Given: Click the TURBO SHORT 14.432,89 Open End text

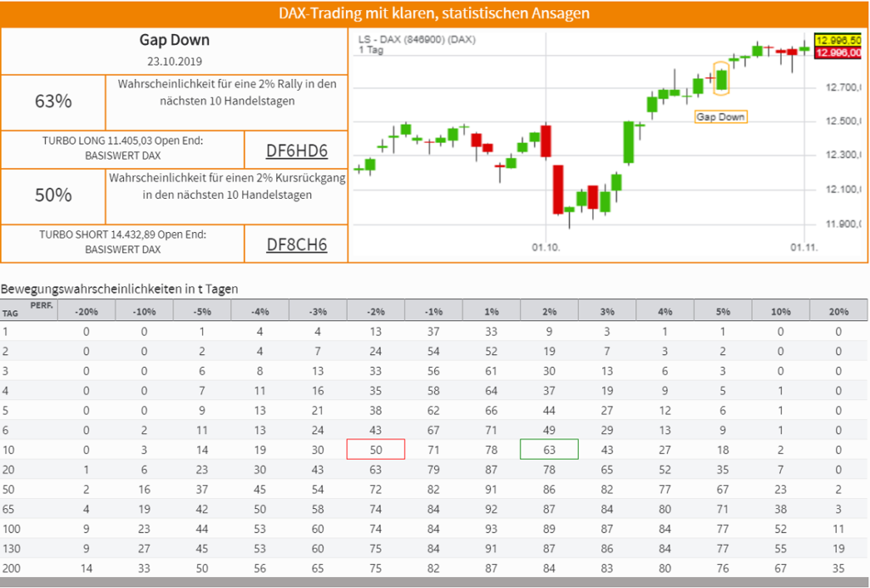Looking at the screenshot, I should (x=122, y=242).
